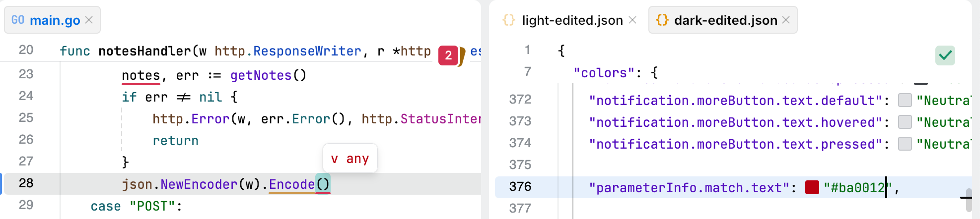Switch to the light-edited.json tab
The width and height of the screenshot is (980, 219).
tap(572, 20)
